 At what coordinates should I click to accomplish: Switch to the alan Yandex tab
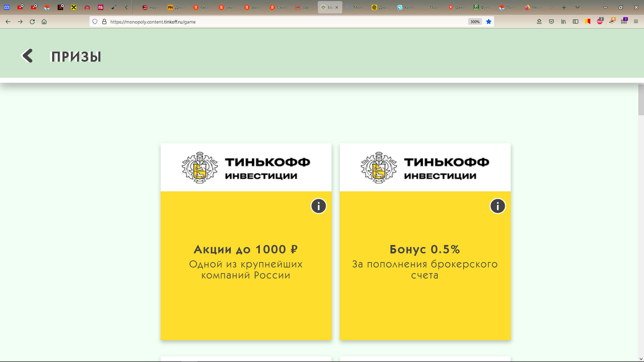pos(253,7)
